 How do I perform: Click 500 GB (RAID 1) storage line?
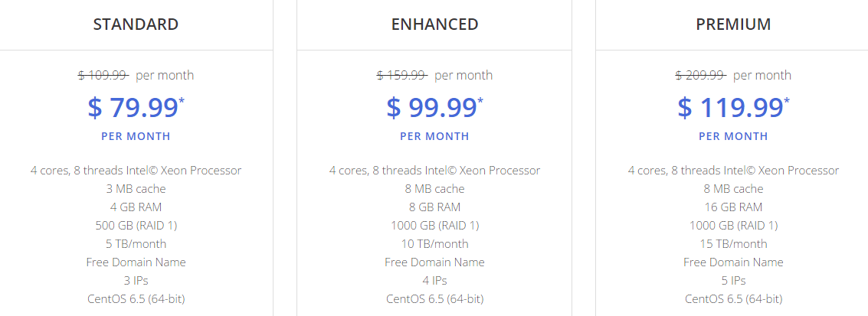click(x=136, y=226)
